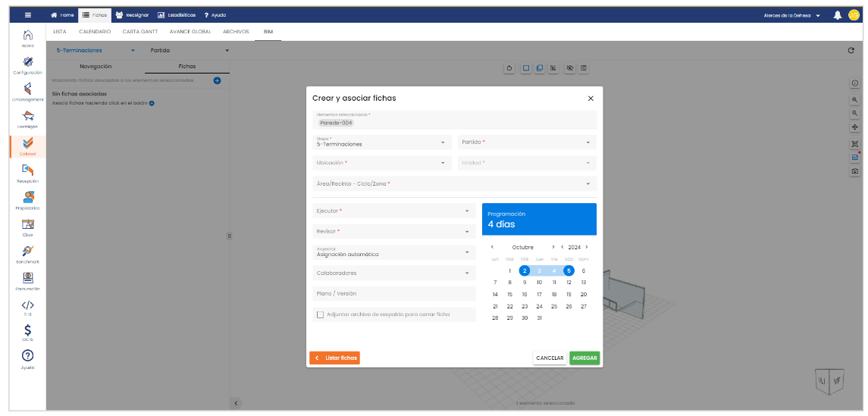
Task: Click the Plano / Versión input field
Action: 393,293
